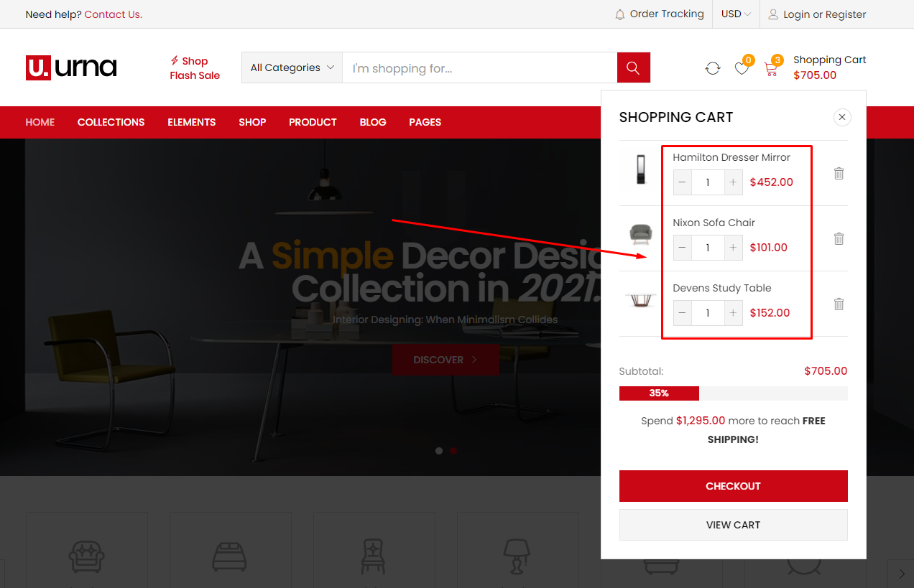914x588 pixels.
Task: Click the bed category icon
Action: (x=230, y=556)
